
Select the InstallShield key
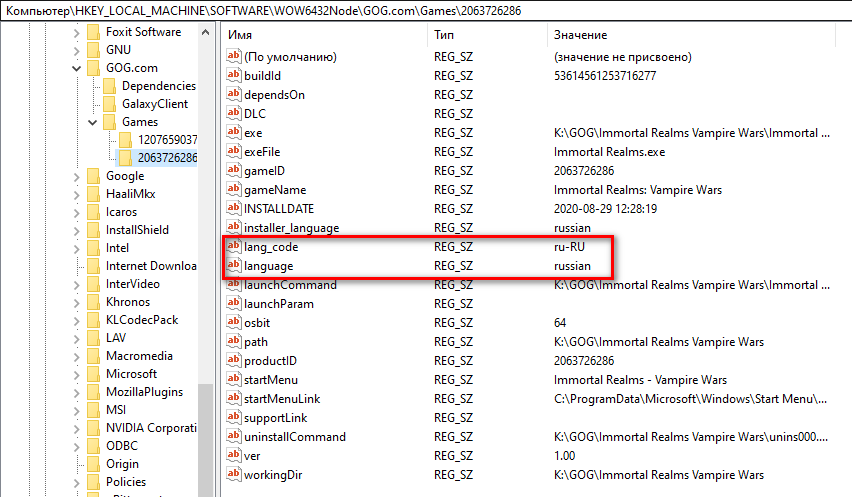coord(137,230)
